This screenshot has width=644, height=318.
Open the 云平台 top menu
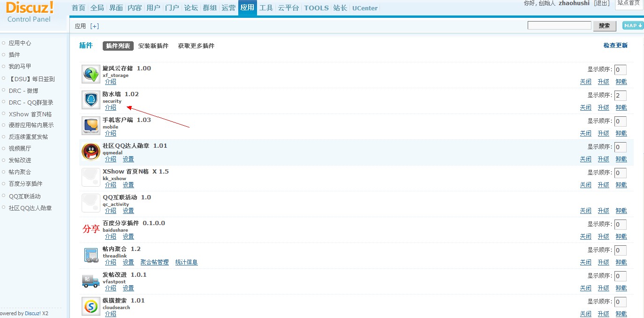coord(288,8)
